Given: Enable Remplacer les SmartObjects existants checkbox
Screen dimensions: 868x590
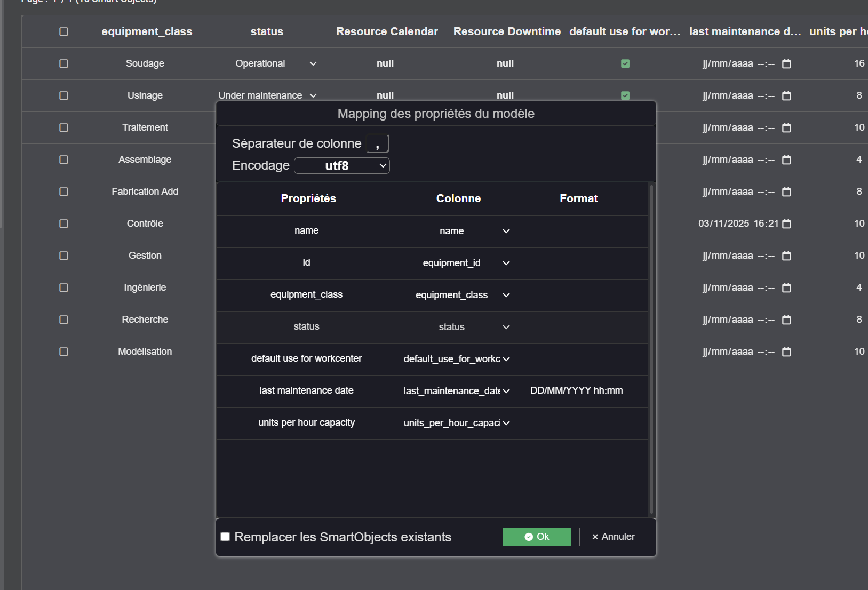Looking at the screenshot, I should pos(225,537).
